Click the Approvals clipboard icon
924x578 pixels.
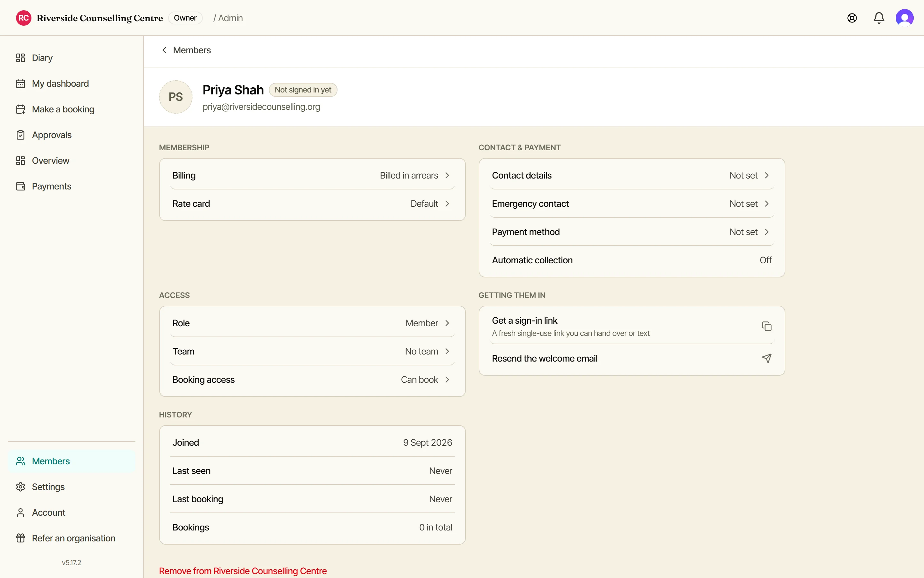tap(21, 135)
